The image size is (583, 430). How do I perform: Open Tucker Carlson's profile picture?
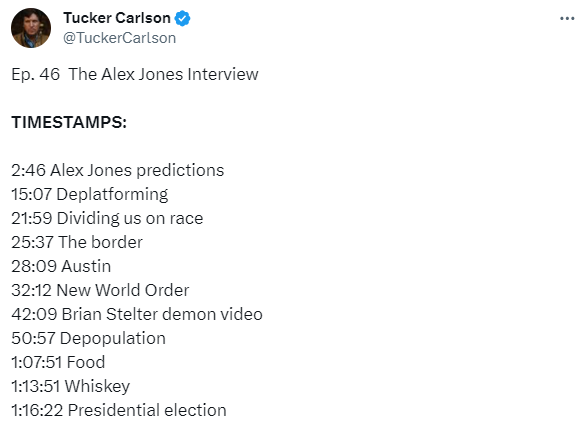point(31,28)
